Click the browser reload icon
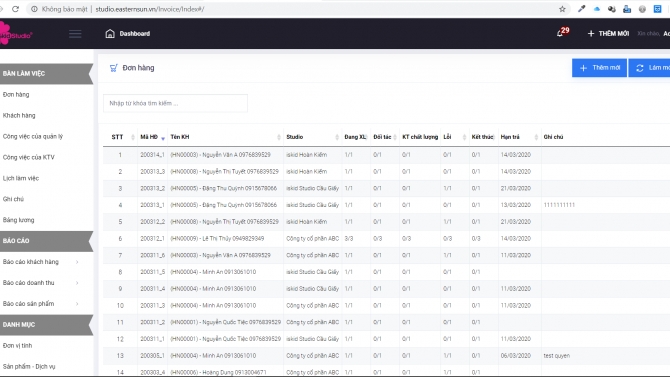 coord(15,9)
